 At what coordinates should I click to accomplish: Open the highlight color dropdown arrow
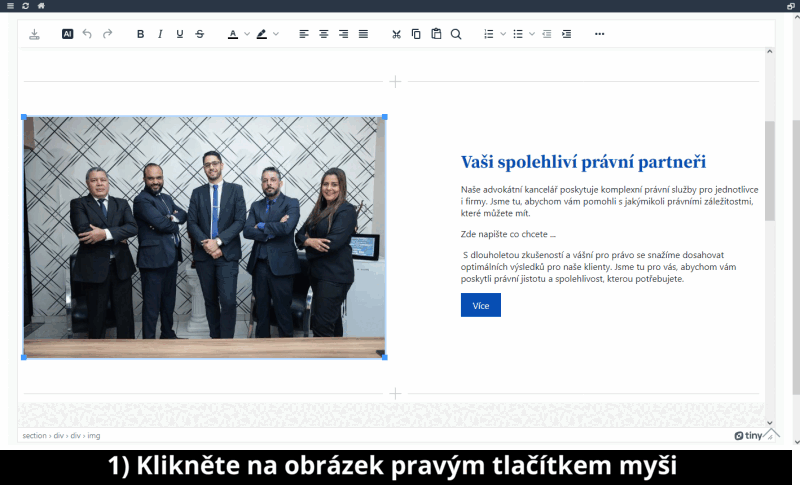(276, 34)
